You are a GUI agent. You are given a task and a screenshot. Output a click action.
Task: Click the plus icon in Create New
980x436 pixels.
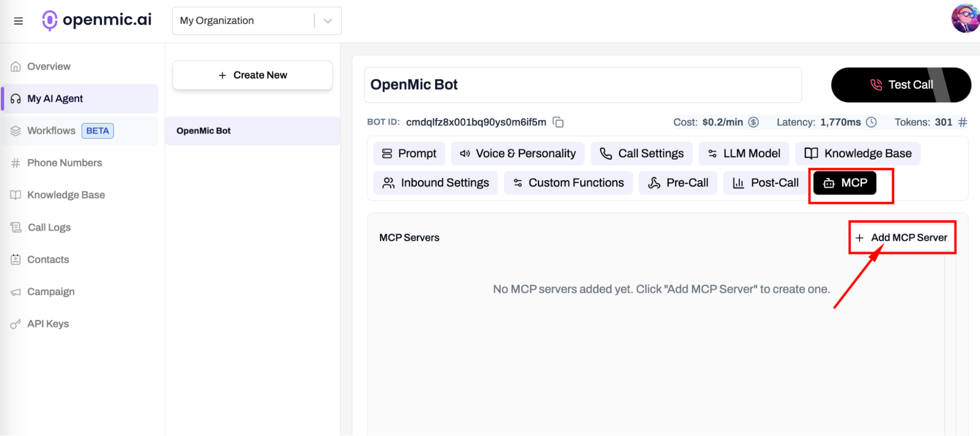223,75
